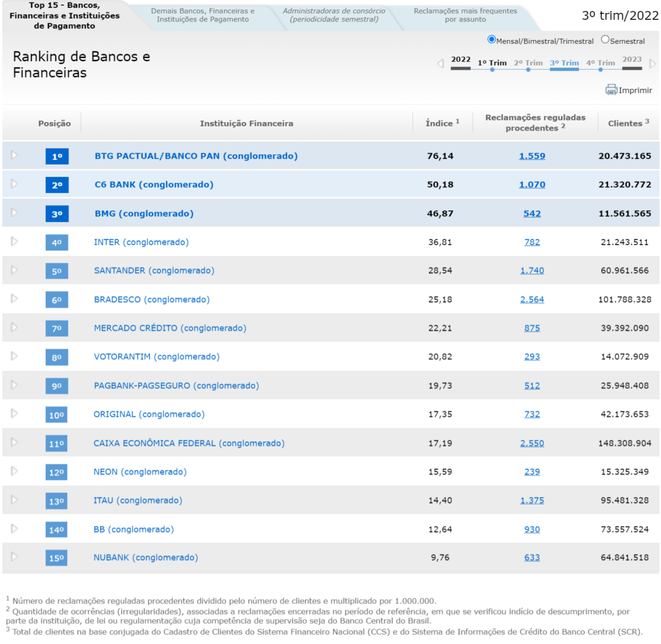This screenshot has height=644, width=661.
Task: Open BMG complaints count 542
Action: (x=532, y=214)
